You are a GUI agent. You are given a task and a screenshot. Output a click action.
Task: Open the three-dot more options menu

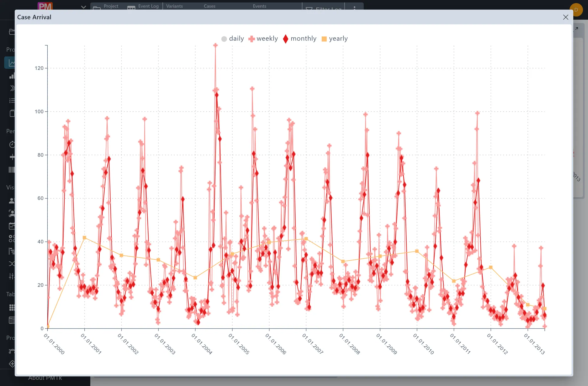(x=355, y=8)
